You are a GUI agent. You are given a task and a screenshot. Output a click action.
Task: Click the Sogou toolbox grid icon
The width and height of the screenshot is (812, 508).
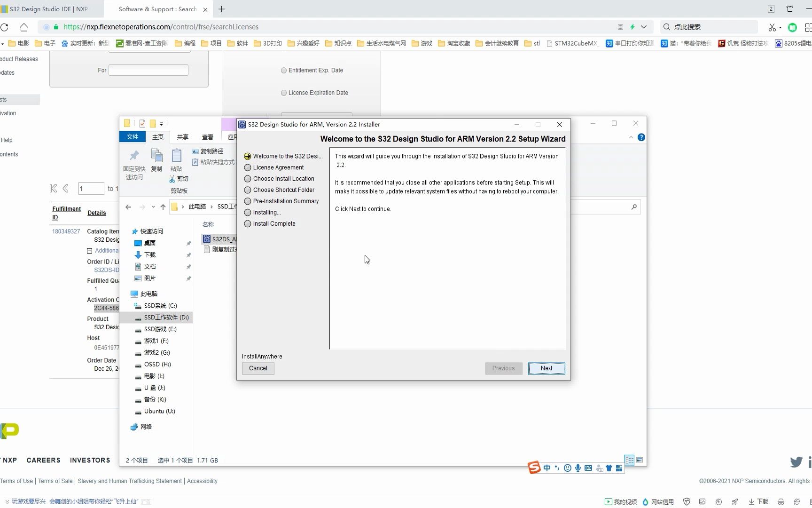pos(619,468)
